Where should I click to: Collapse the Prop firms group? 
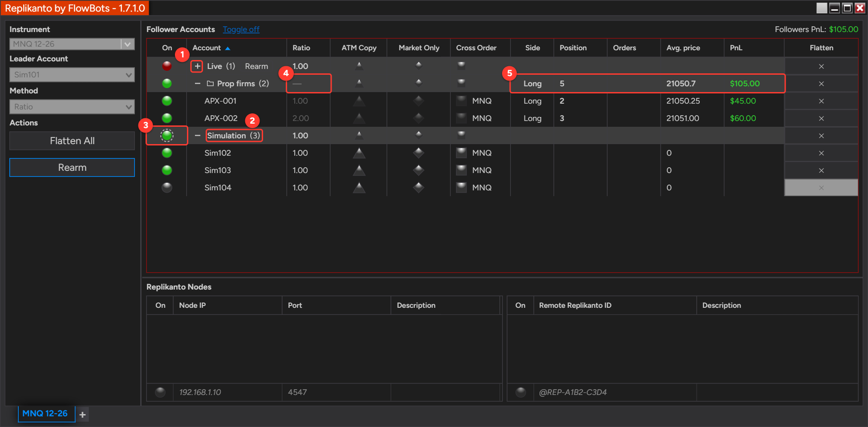pyautogui.click(x=198, y=84)
